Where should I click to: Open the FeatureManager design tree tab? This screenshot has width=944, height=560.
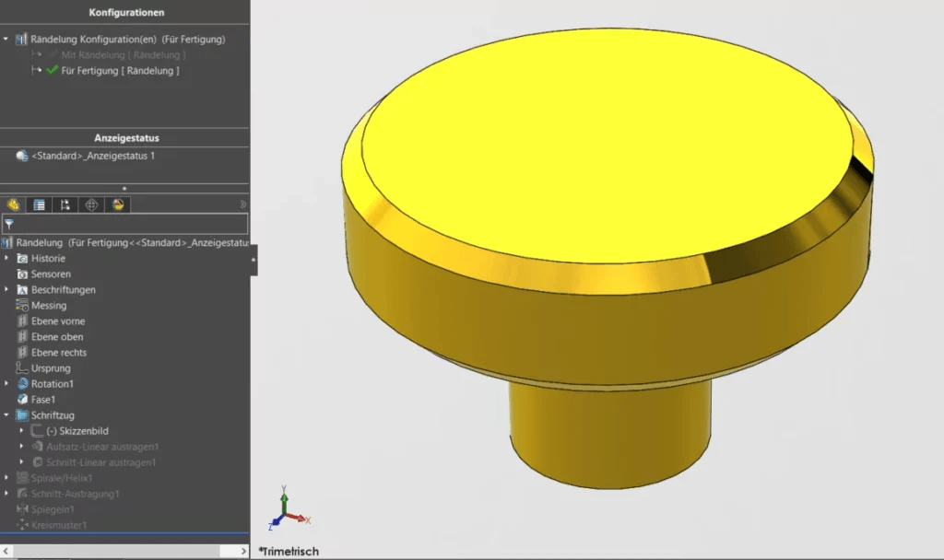tap(13, 204)
